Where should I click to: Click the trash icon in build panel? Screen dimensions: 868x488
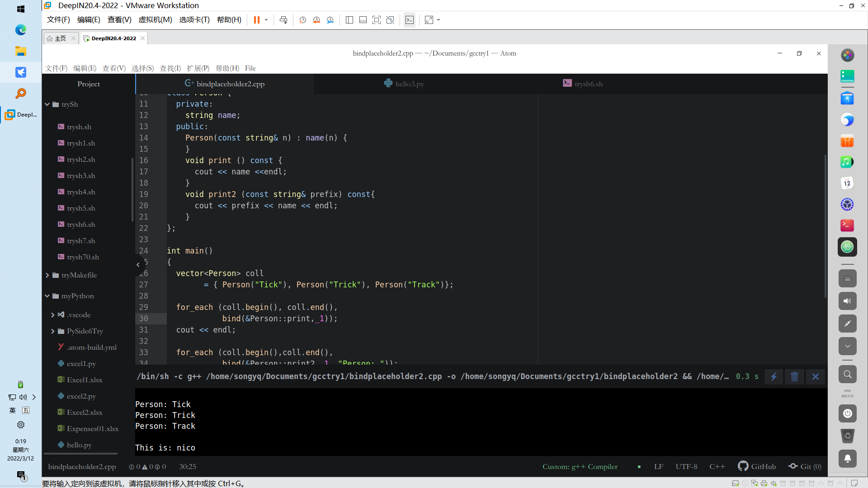(794, 376)
